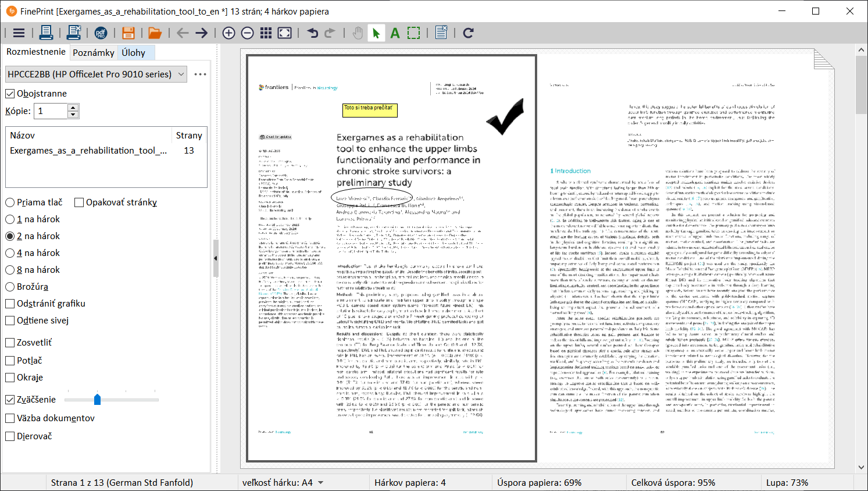Viewport: 868px width, 491px height.
Task: Open the hamburger main menu
Action: click(x=19, y=33)
